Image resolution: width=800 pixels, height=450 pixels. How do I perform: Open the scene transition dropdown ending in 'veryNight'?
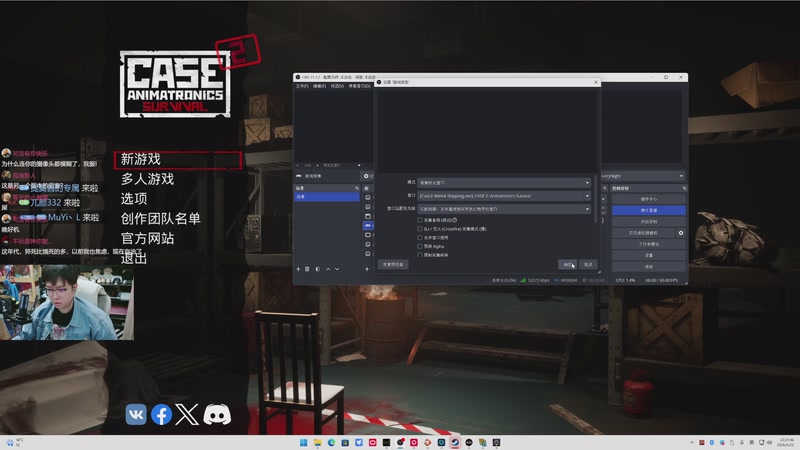643,176
